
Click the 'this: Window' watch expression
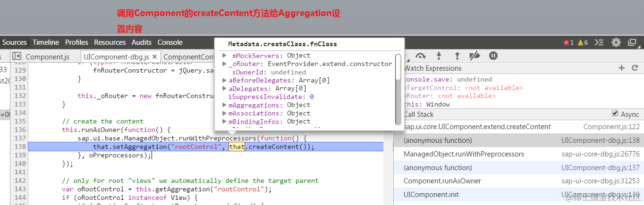pyautogui.click(x=427, y=104)
